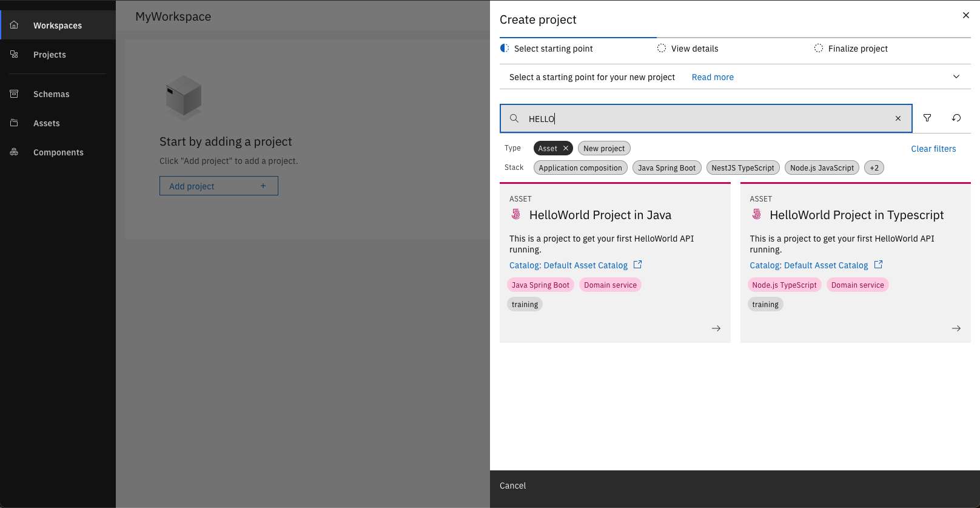This screenshot has width=980, height=508.
Task: Close the Create project panel
Action: (x=966, y=15)
